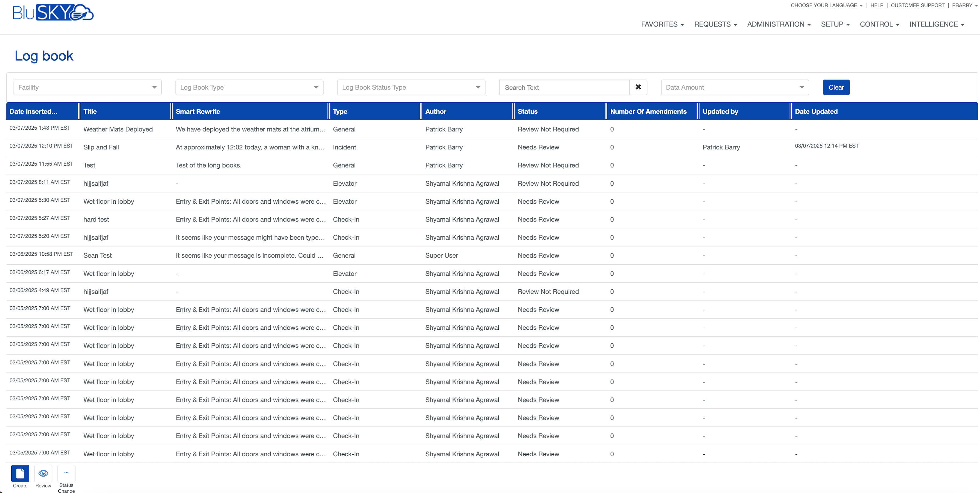
Task: Sort by the Status column header
Action: [527, 112]
